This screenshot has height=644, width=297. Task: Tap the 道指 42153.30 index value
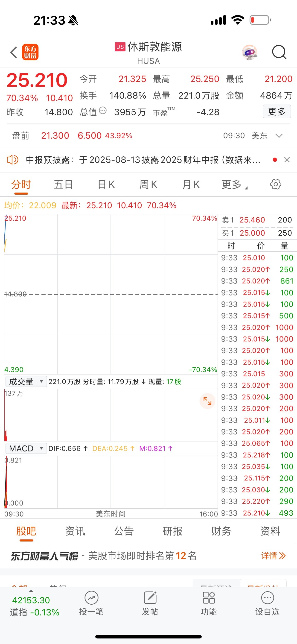click(x=31, y=600)
